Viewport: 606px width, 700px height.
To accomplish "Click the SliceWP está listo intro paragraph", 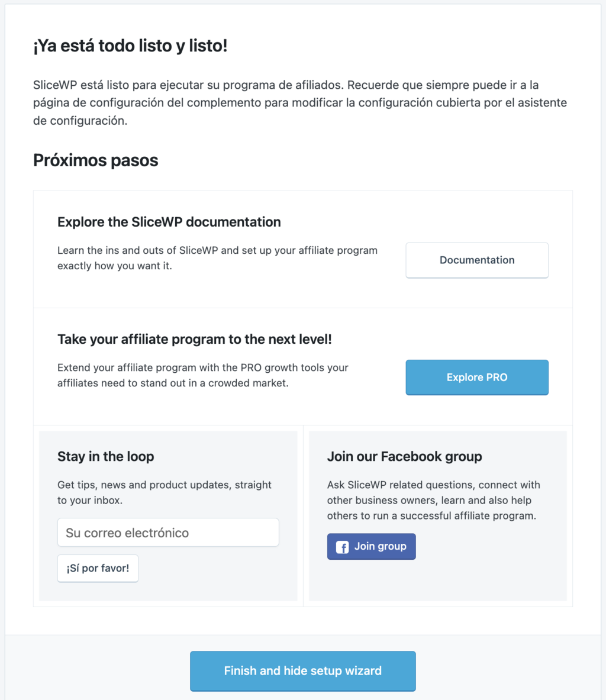I will [299, 103].
